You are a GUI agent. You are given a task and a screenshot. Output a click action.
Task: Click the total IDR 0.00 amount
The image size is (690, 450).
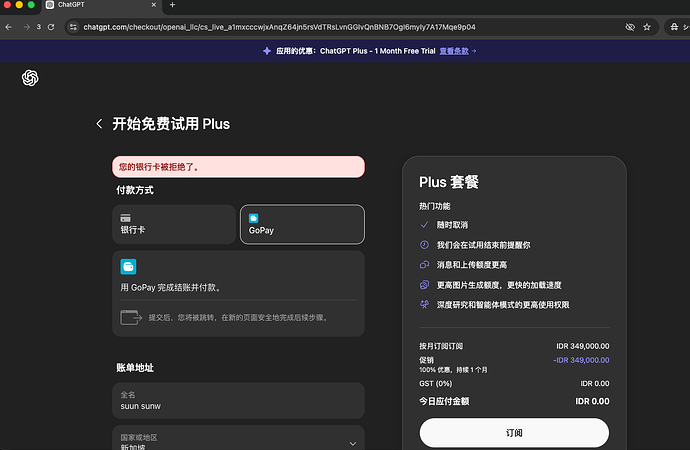(x=592, y=401)
